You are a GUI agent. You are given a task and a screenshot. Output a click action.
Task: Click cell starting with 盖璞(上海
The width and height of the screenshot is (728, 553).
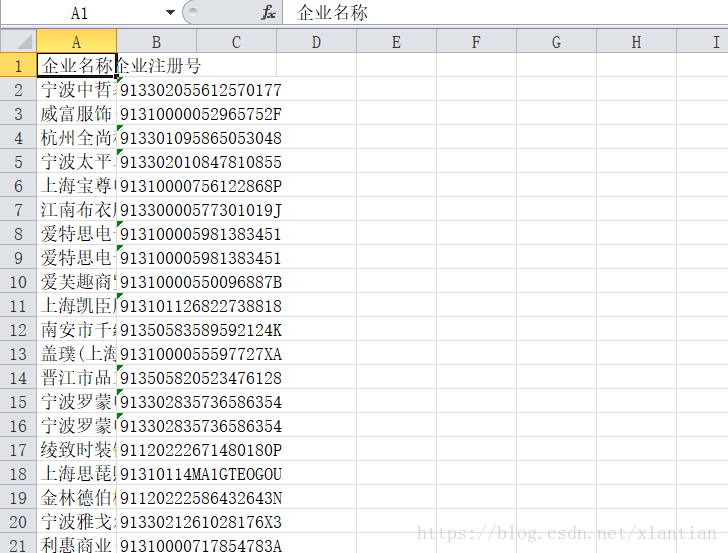click(77, 354)
